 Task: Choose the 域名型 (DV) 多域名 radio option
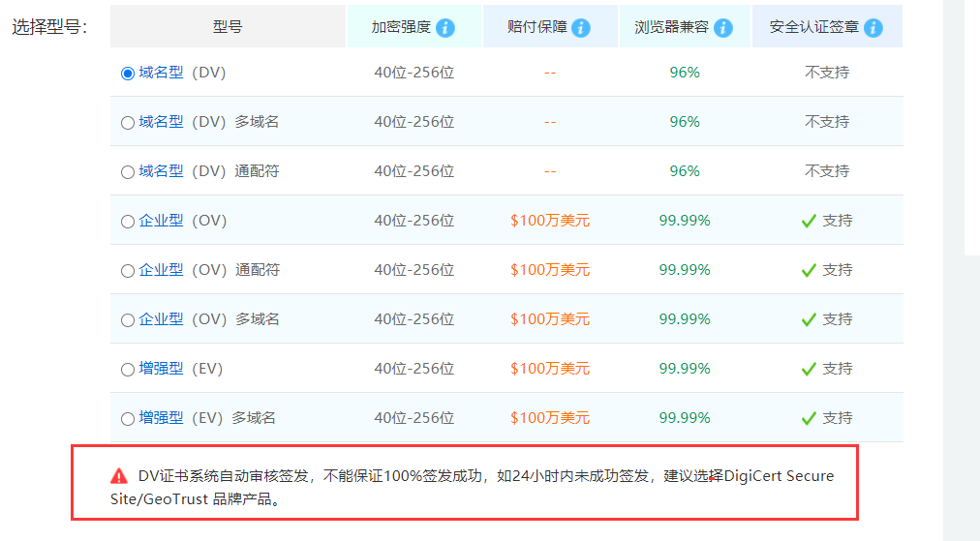[128, 123]
